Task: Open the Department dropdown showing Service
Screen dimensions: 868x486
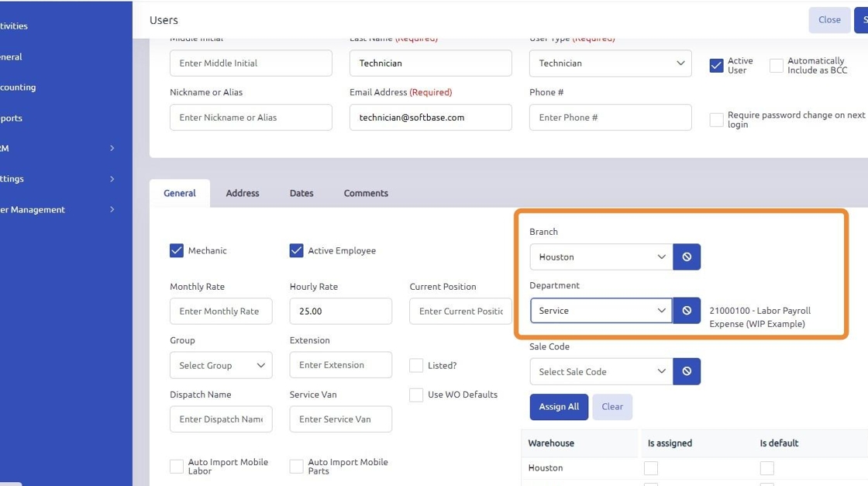Action: click(601, 311)
